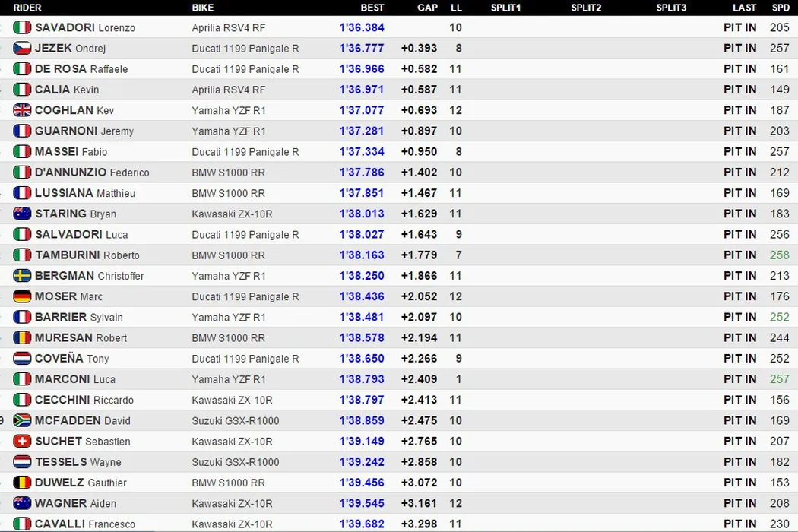Click the German flag next to Moser

[22, 296]
